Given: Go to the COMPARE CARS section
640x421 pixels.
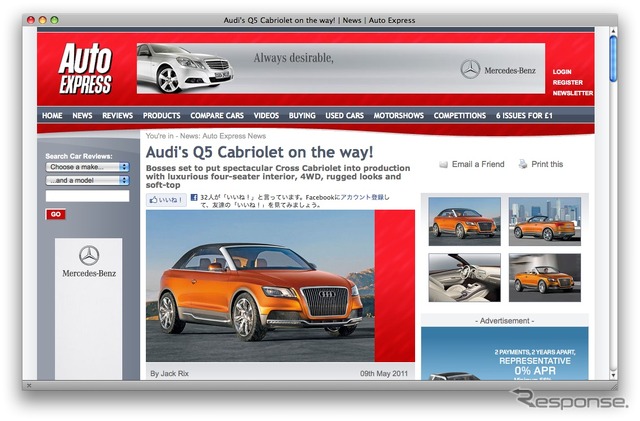Looking at the screenshot, I should tap(217, 116).
